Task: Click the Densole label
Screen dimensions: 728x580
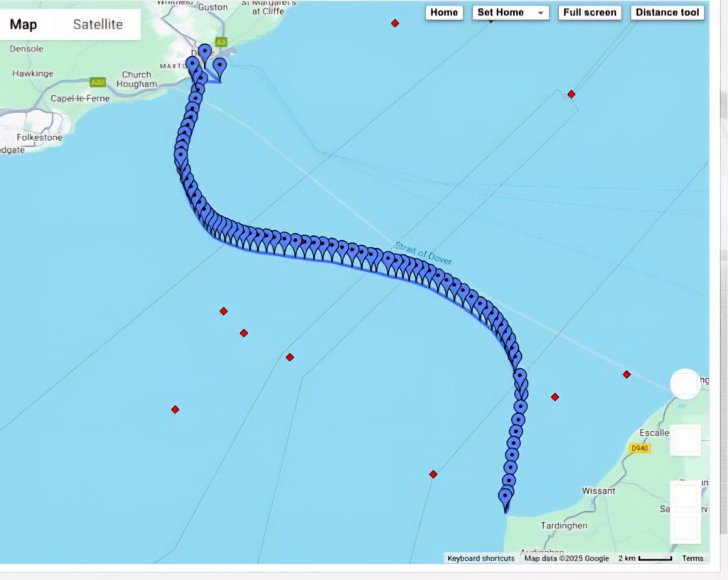Action: pos(26,49)
